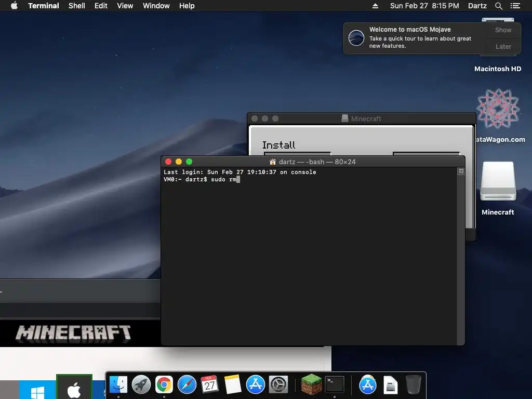Open the App Store folder icon beside the Dock divider

tap(367, 385)
